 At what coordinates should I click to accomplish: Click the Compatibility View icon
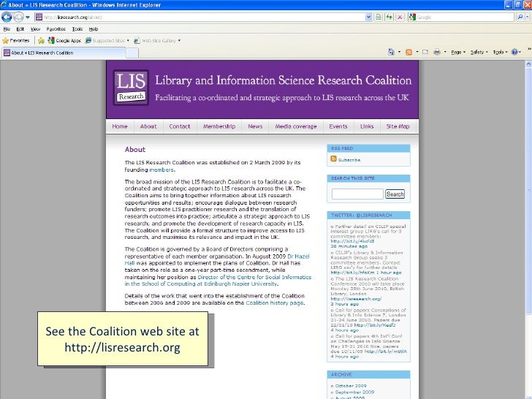click(x=379, y=17)
